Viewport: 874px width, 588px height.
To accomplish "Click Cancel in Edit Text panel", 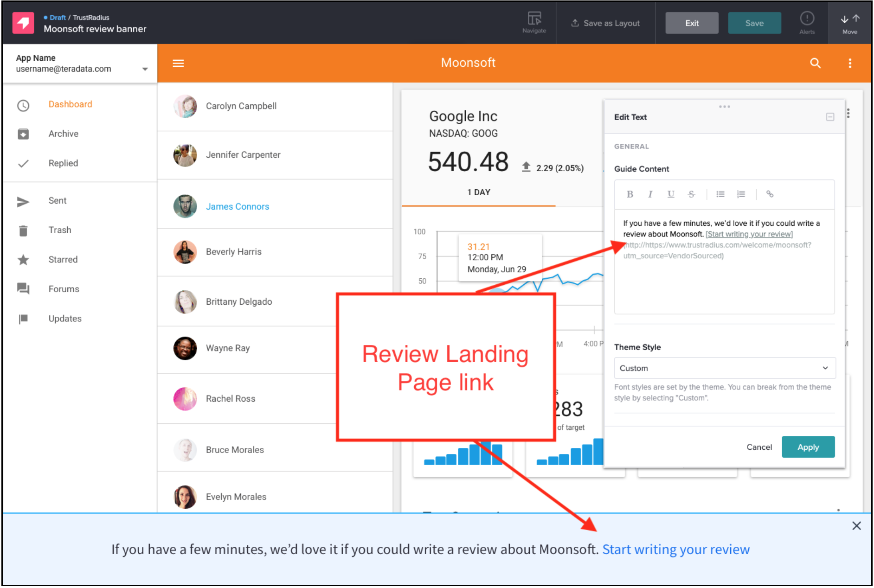I will click(759, 447).
